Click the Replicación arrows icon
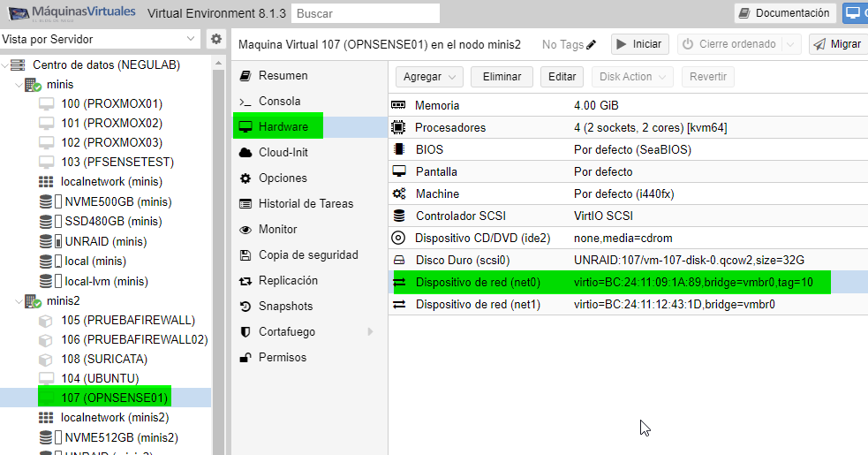The width and height of the screenshot is (868, 455). [245, 280]
